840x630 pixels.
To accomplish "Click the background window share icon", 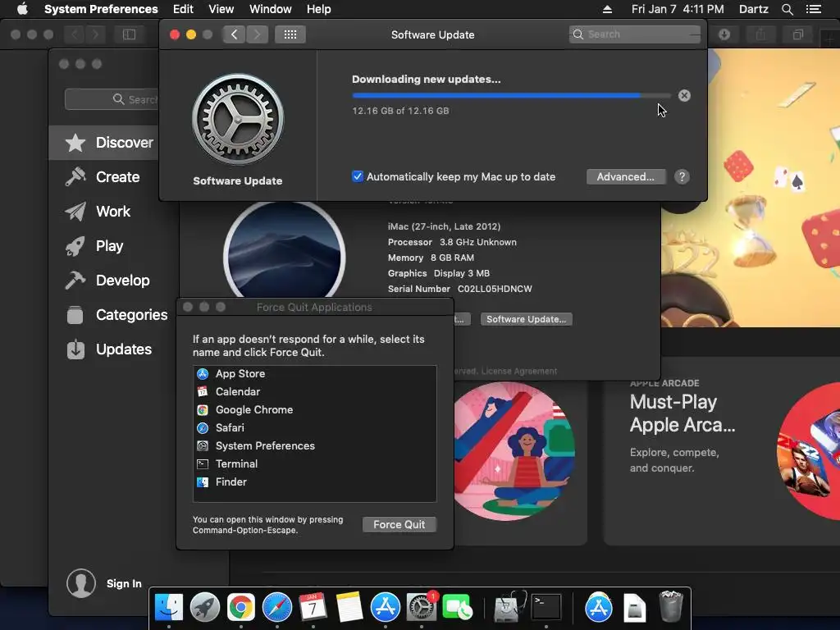I will [760, 34].
